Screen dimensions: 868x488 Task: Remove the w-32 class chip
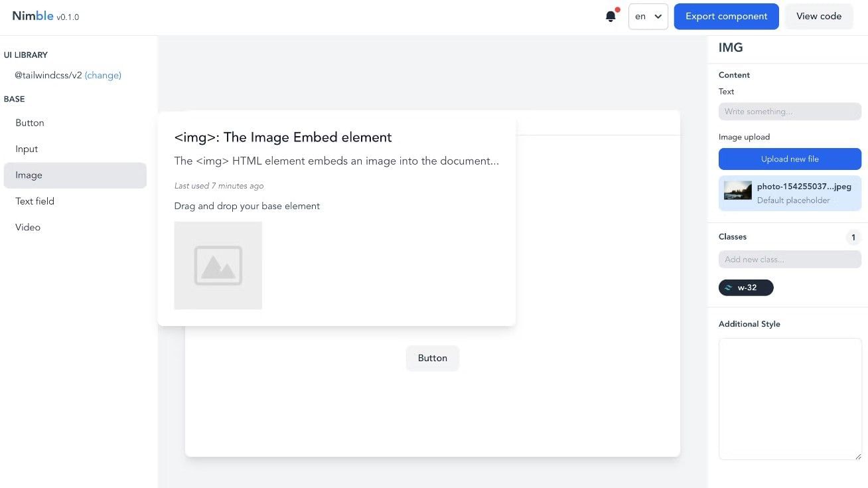coord(762,287)
